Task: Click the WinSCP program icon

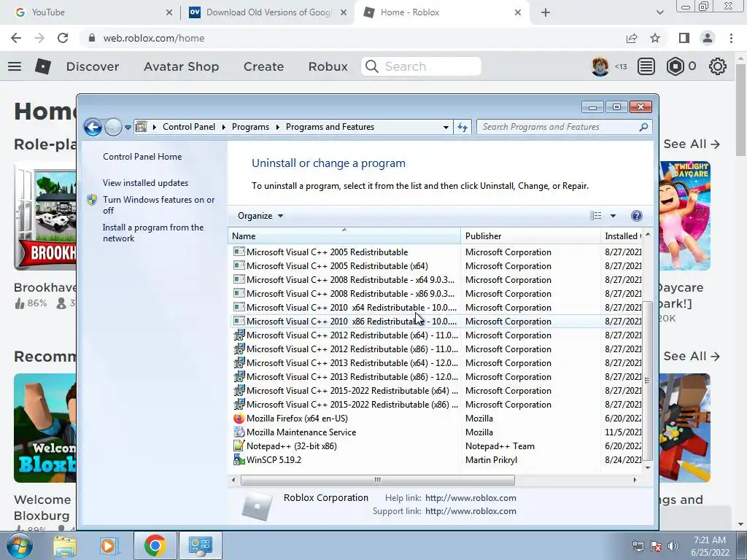Action: pyautogui.click(x=239, y=460)
